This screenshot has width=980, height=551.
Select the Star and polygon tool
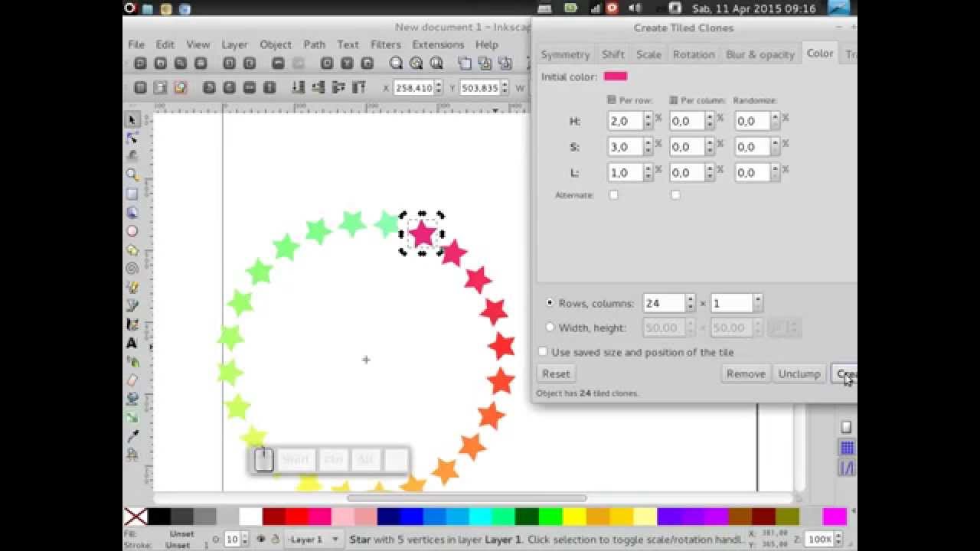coord(132,250)
